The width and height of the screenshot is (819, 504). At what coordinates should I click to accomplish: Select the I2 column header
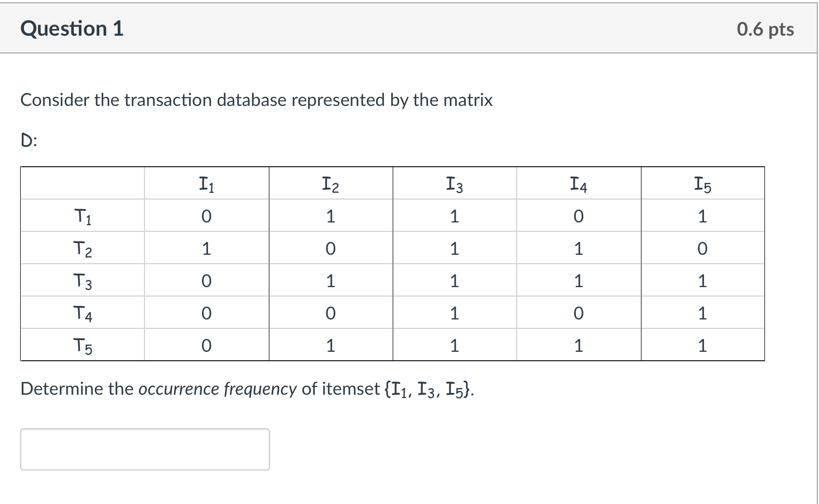[330, 183]
